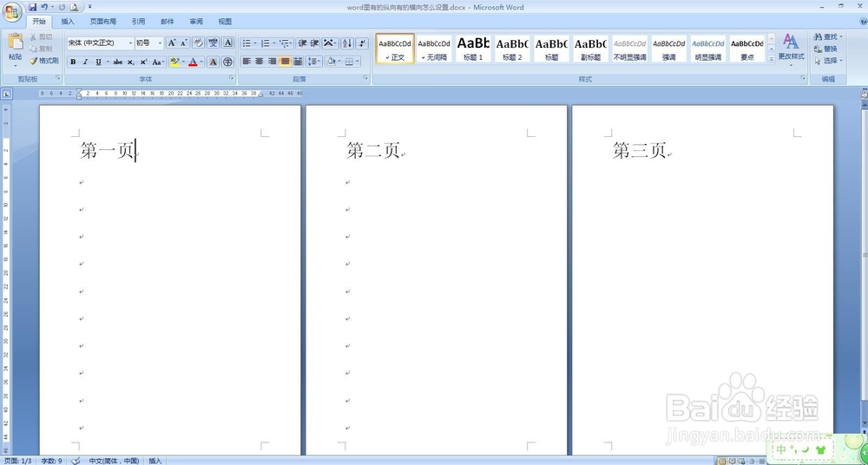The image size is (868, 465).
Task: Expand the Customize Quick Access Toolbar arrow
Action: (x=89, y=7)
